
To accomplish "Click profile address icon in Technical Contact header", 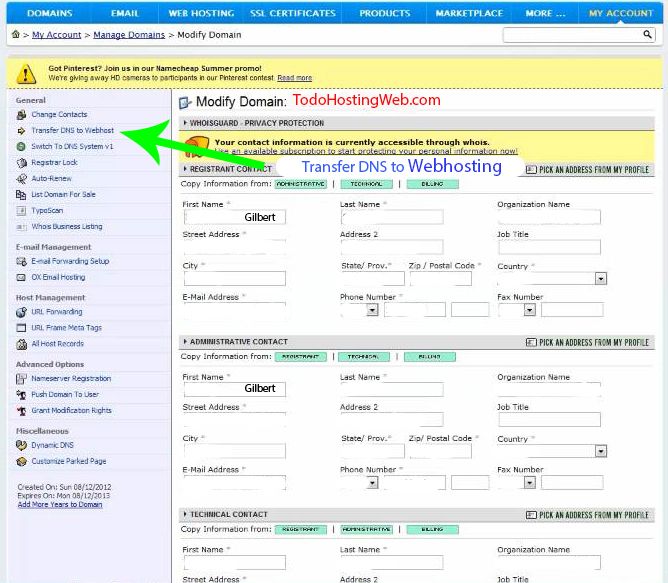I will [x=531, y=515].
